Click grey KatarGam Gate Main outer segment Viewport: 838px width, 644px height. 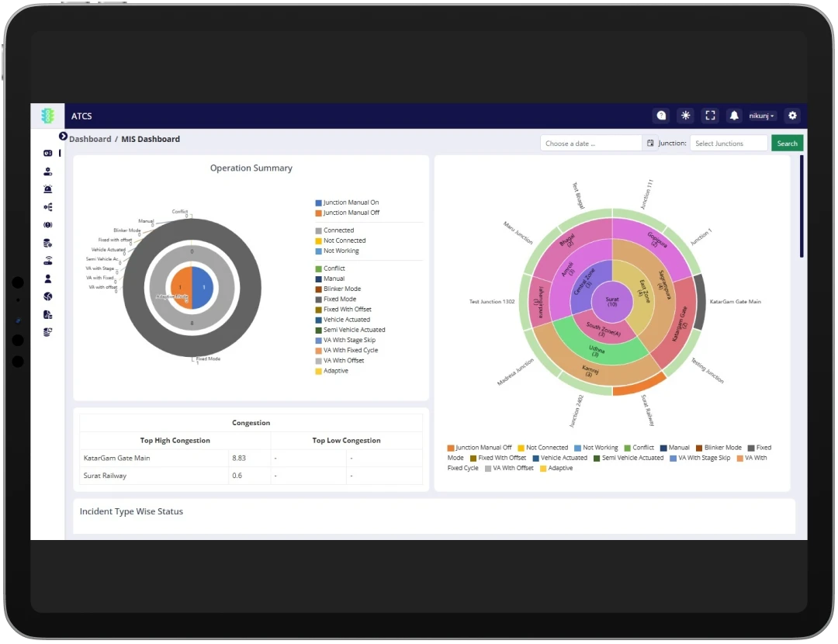coord(700,302)
